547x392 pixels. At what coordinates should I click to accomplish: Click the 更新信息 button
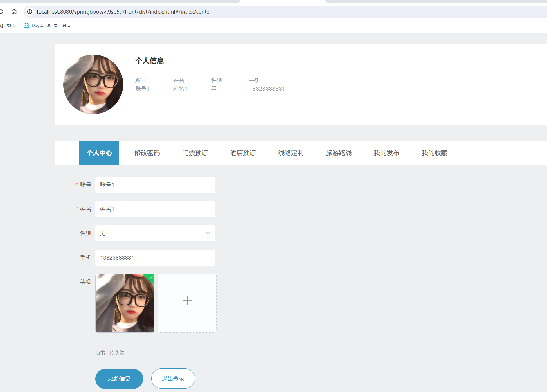(x=119, y=379)
